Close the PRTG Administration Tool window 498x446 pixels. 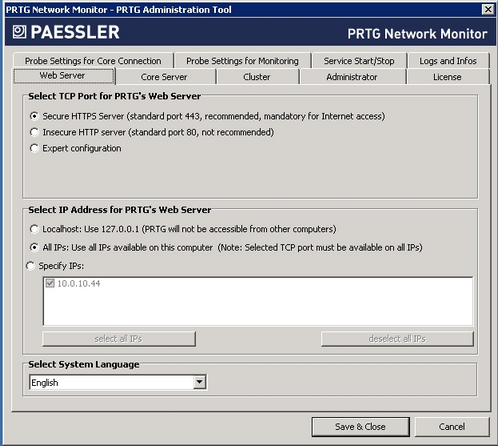488,9
